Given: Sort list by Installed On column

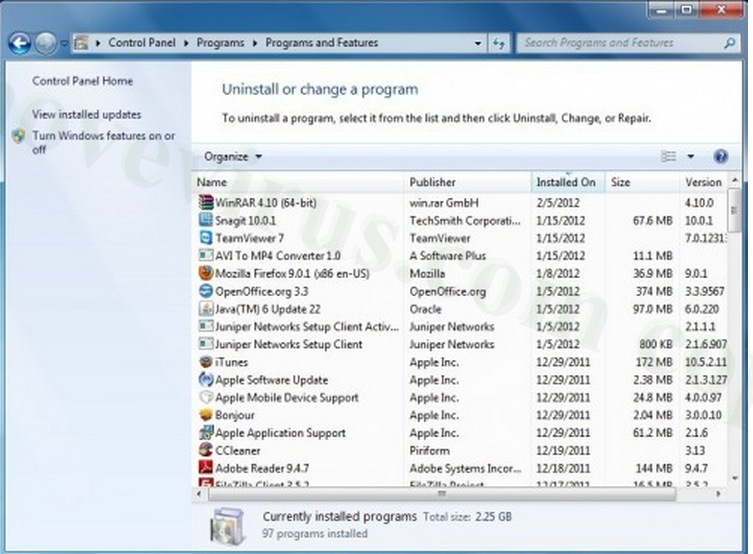Looking at the screenshot, I should click(566, 182).
